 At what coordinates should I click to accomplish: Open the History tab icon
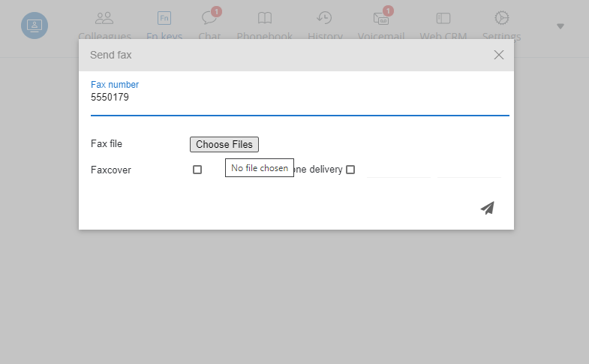pyautogui.click(x=324, y=18)
